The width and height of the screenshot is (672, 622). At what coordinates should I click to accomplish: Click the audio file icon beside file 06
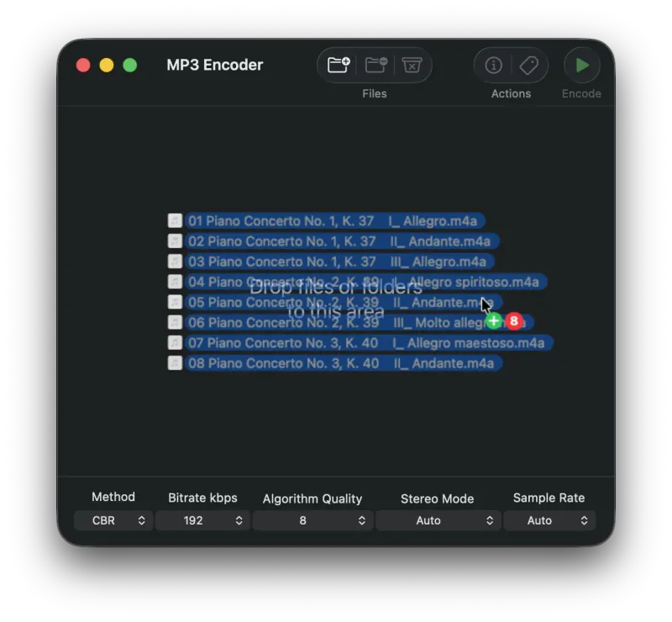tap(175, 322)
